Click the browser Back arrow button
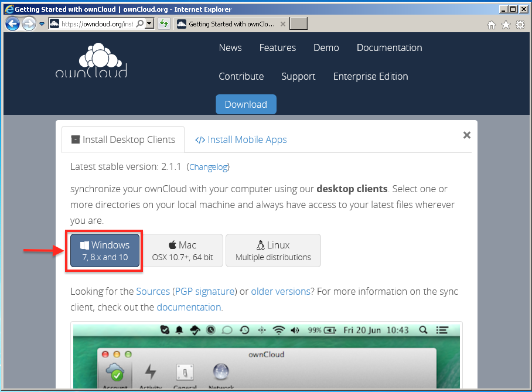 [12, 24]
